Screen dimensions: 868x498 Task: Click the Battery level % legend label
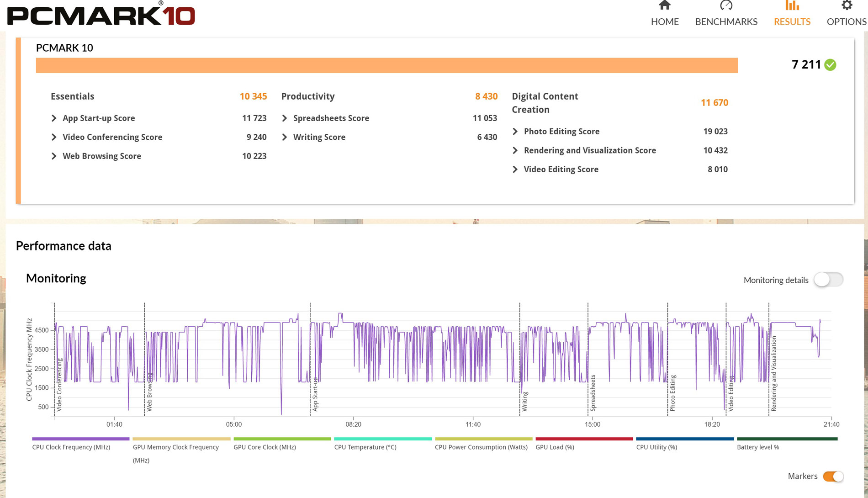coord(757,447)
